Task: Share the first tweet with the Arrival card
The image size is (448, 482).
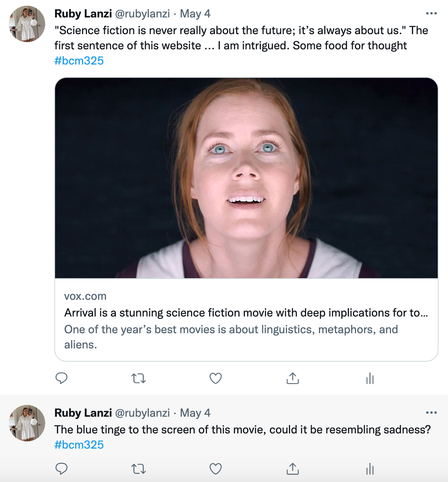Action: (293, 378)
